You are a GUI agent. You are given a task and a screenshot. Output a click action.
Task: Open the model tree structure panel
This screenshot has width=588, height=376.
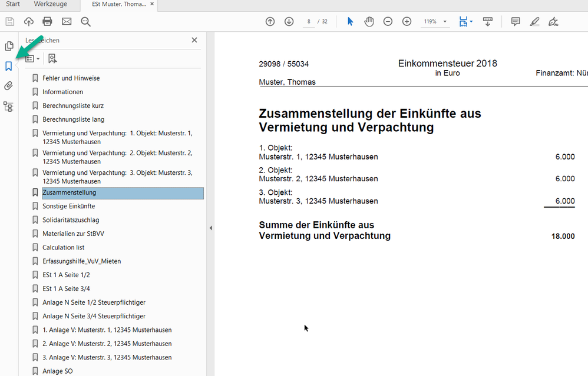pos(8,107)
